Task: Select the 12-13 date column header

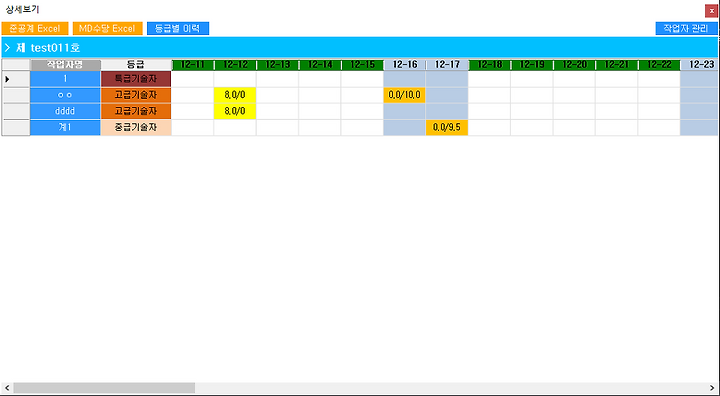Action: coord(277,65)
